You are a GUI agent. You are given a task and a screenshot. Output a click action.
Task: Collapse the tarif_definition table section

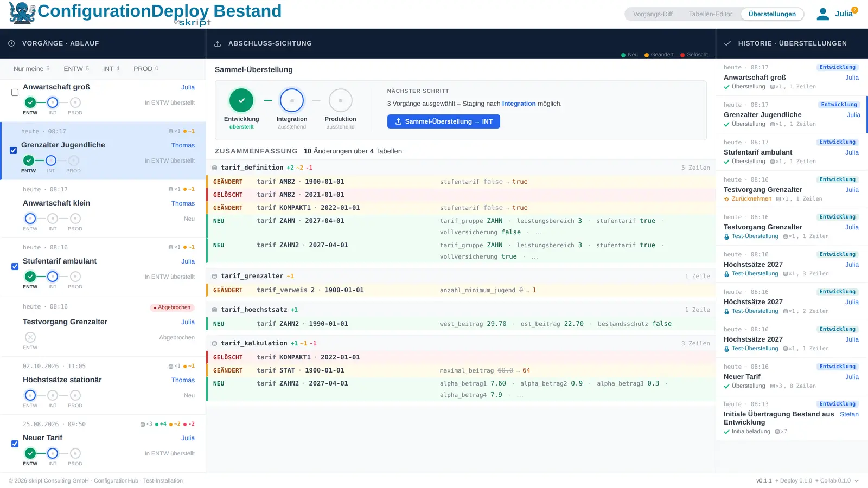[215, 168]
